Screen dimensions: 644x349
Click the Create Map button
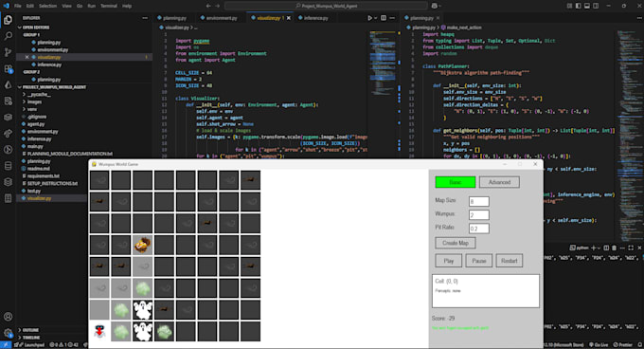(x=456, y=243)
